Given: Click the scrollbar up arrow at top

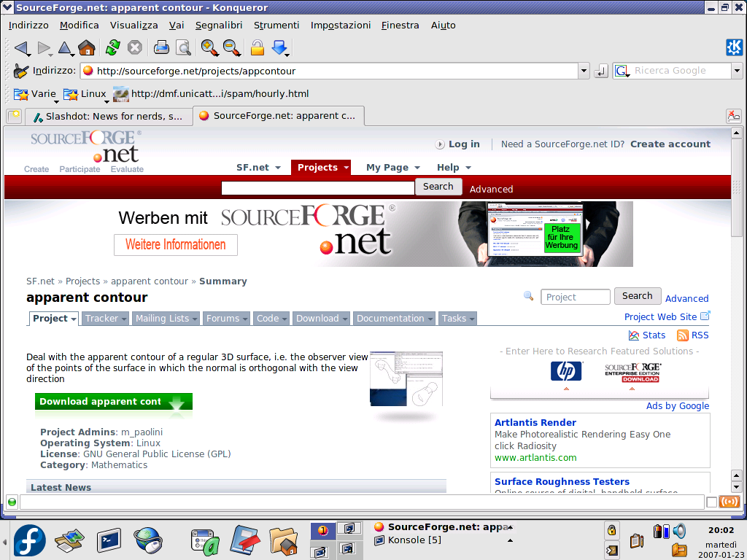Looking at the screenshot, I should pyautogui.click(x=737, y=133).
